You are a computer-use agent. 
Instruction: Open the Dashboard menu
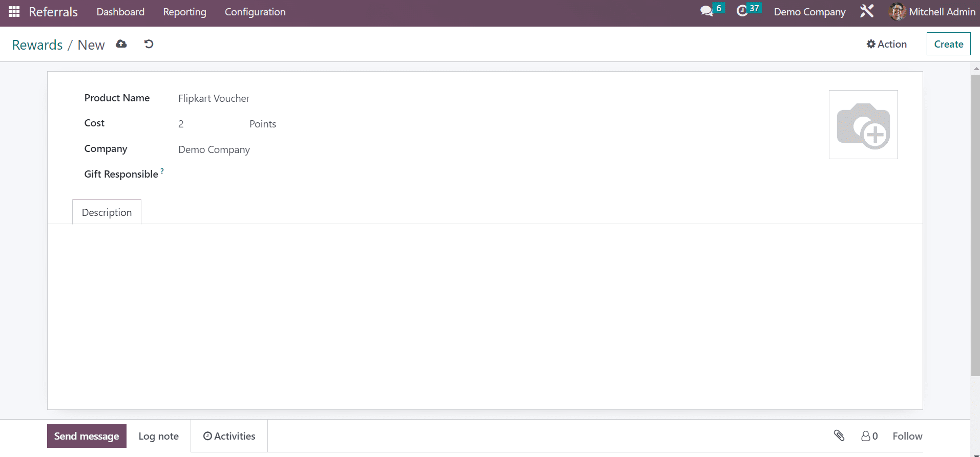120,12
